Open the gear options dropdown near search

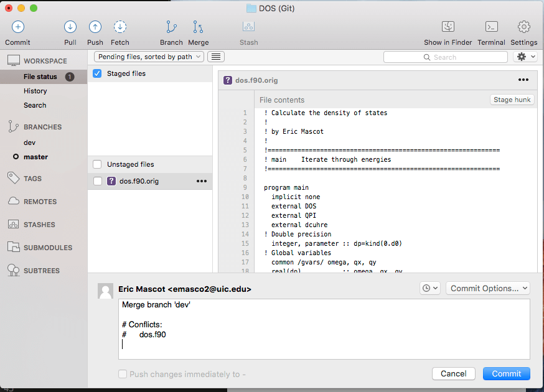point(525,57)
